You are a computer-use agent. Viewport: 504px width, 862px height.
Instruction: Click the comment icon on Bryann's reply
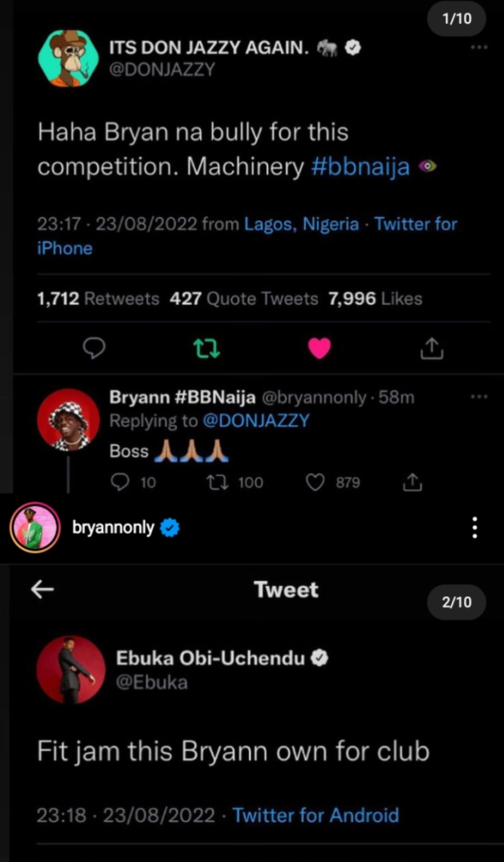tap(120, 482)
